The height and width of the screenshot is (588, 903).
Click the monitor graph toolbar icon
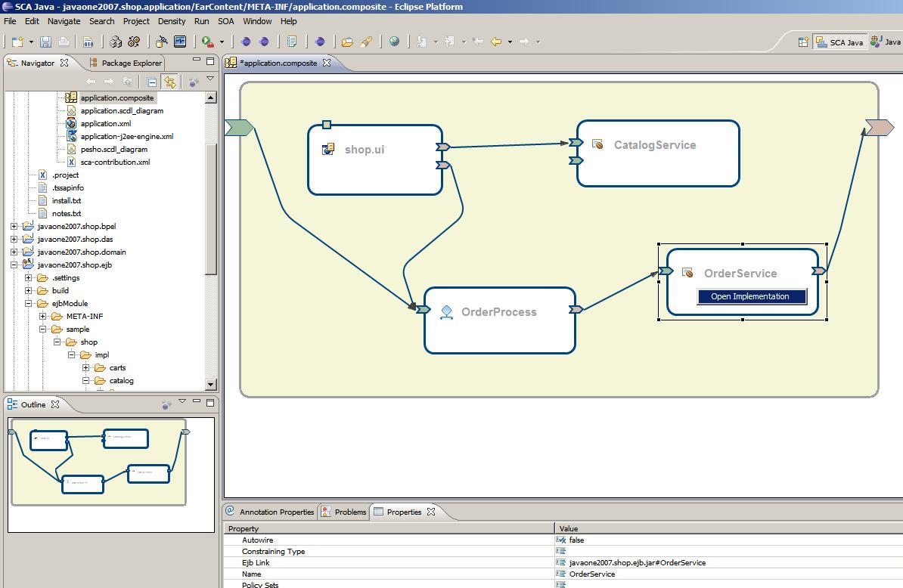click(x=180, y=42)
